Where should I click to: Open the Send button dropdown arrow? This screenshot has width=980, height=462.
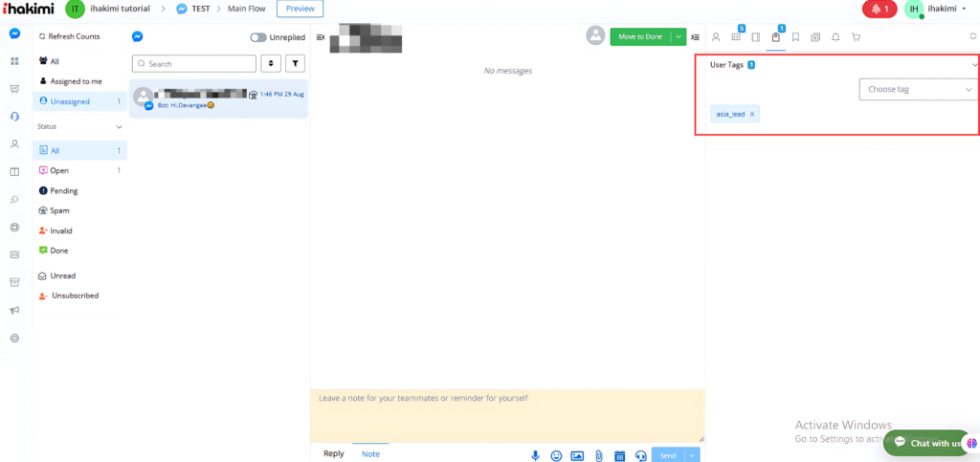tap(695, 455)
